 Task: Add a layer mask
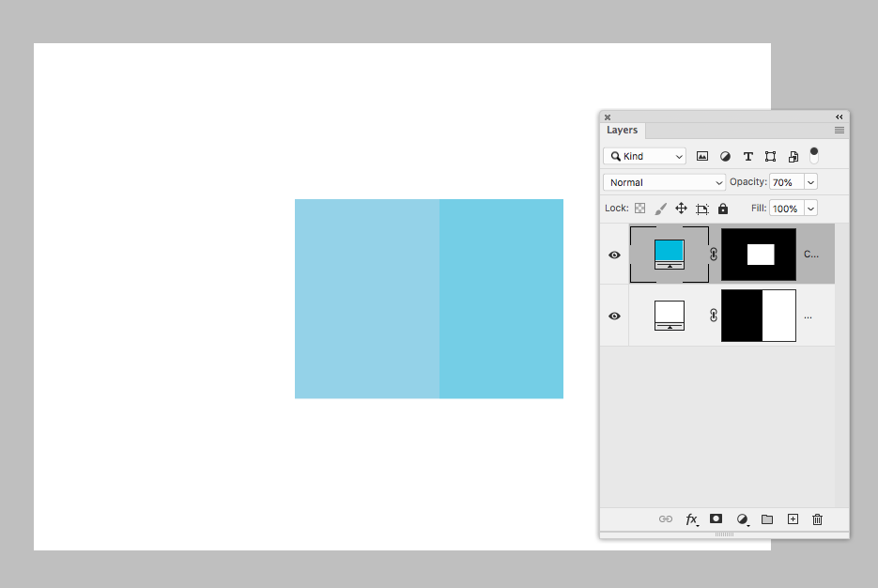click(x=716, y=518)
